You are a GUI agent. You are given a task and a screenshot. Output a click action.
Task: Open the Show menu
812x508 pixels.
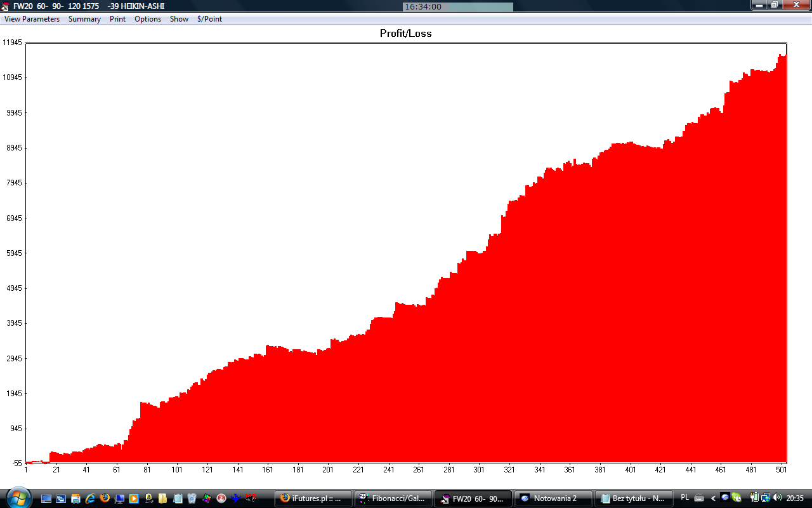pyautogui.click(x=179, y=19)
